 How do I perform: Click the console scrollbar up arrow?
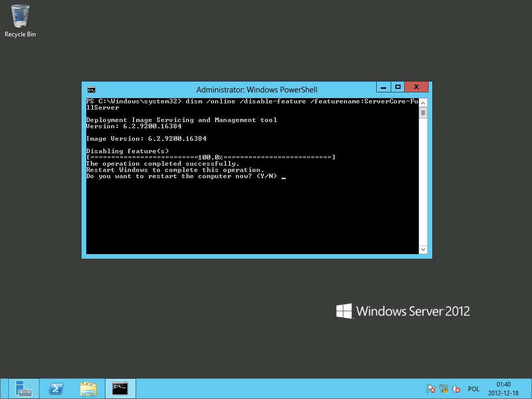click(x=423, y=103)
